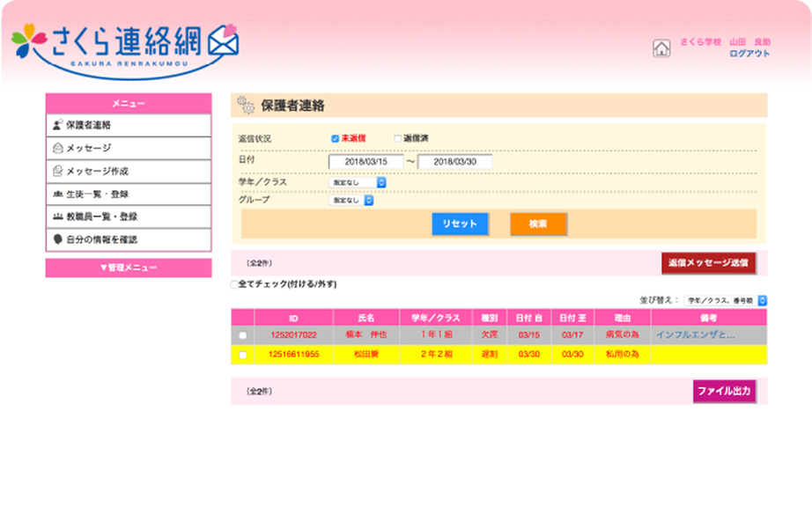Click the 私用の為 reason cell
The height and width of the screenshot is (521, 812).
pyautogui.click(x=623, y=355)
